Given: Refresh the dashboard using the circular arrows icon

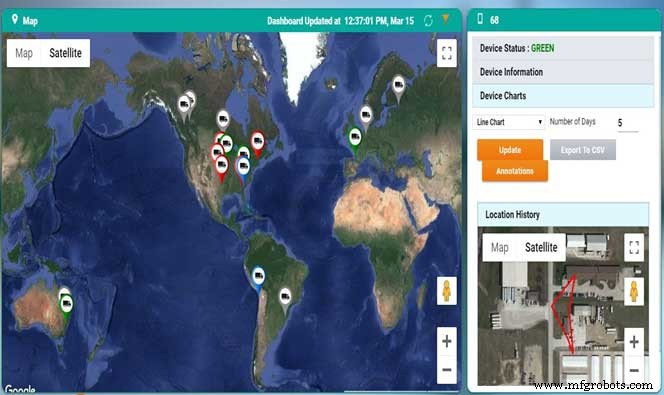Looking at the screenshot, I should coord(428,20).
